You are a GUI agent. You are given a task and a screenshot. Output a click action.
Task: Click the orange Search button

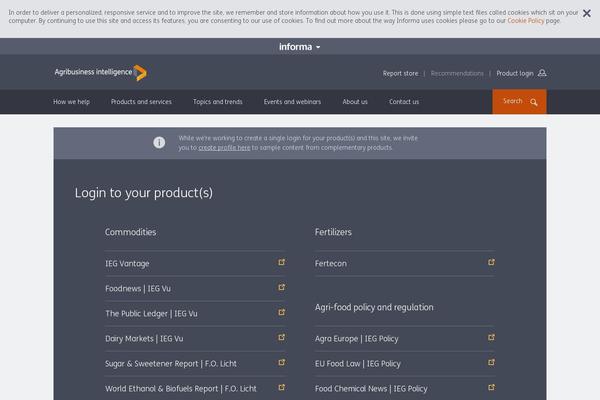tap(519, 101)
